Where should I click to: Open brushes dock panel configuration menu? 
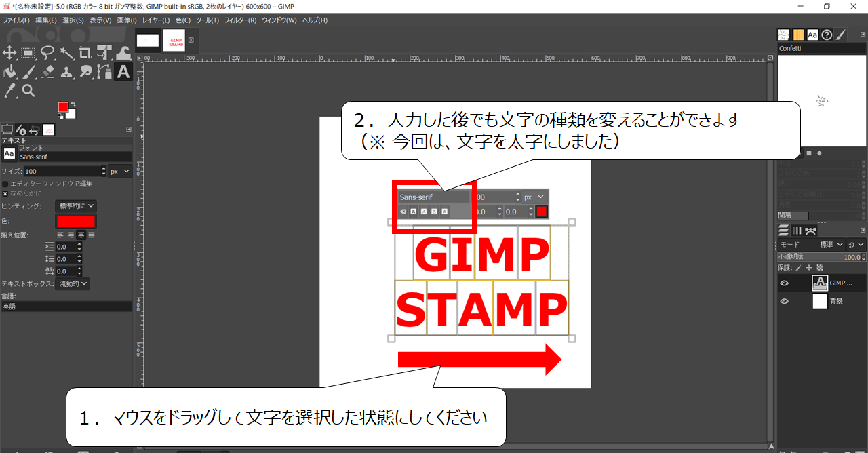pos(863,35)
